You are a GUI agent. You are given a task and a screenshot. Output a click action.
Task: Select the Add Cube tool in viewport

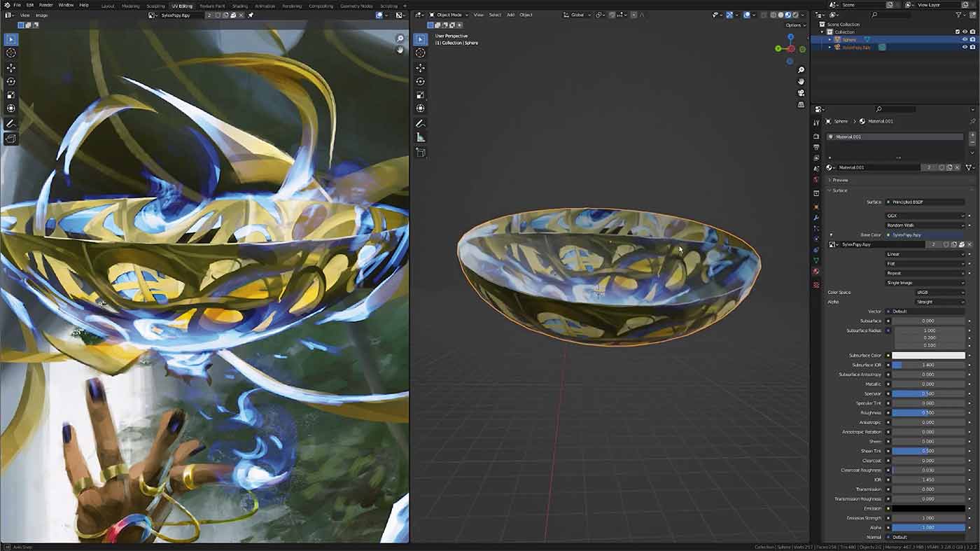click(x=421, y=153)
